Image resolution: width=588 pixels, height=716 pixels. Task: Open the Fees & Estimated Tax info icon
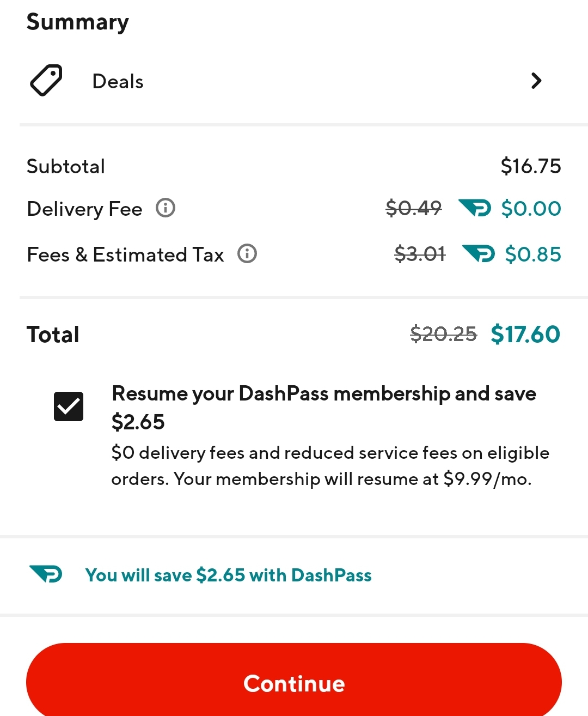[247, 253]
